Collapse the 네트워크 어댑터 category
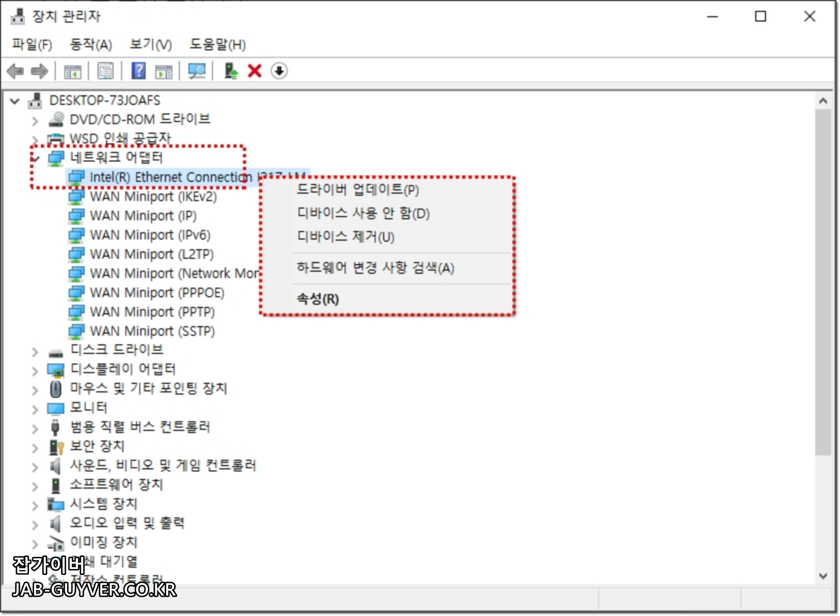The height and width of the screenshot is (616, 840). [35, 157]
